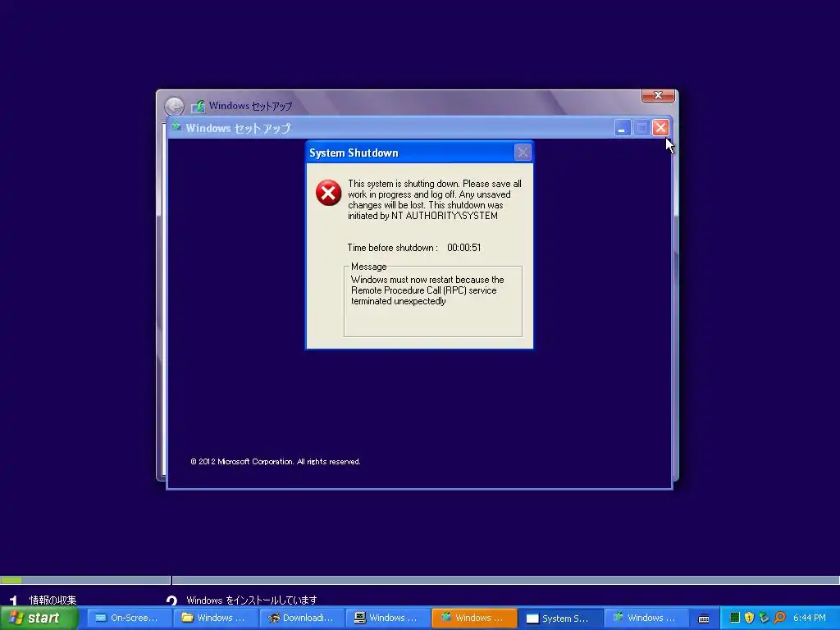Click the RPC service message text
This screenshot has height=630, width=840.
pyautogui.click(x=427, y=290)
